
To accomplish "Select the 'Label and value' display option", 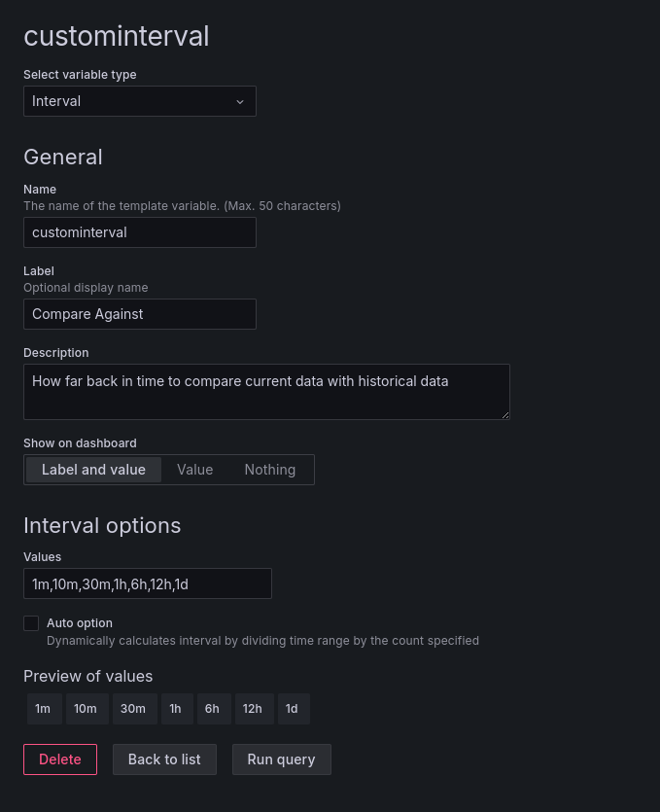I will [x=93, y=470].
